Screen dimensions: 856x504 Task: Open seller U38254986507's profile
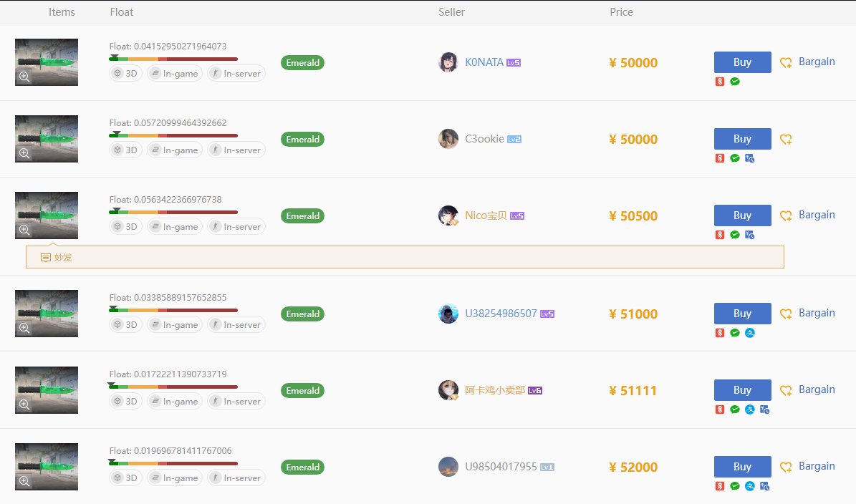tap(501, 314)
